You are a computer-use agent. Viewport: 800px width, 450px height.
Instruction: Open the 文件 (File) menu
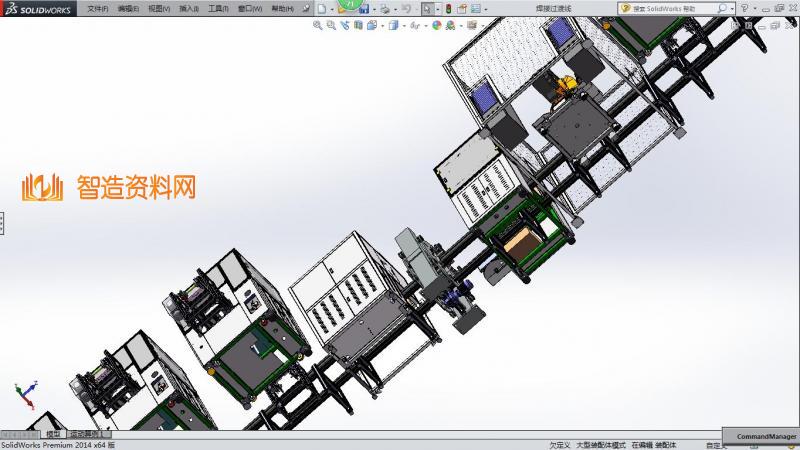(97, 8)
